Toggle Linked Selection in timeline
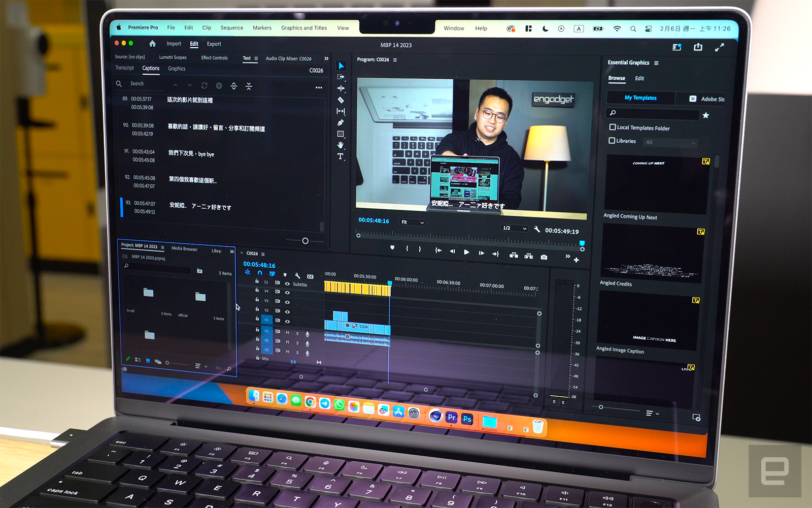Viewport: 812px width, 508px height. click(272, 273)
